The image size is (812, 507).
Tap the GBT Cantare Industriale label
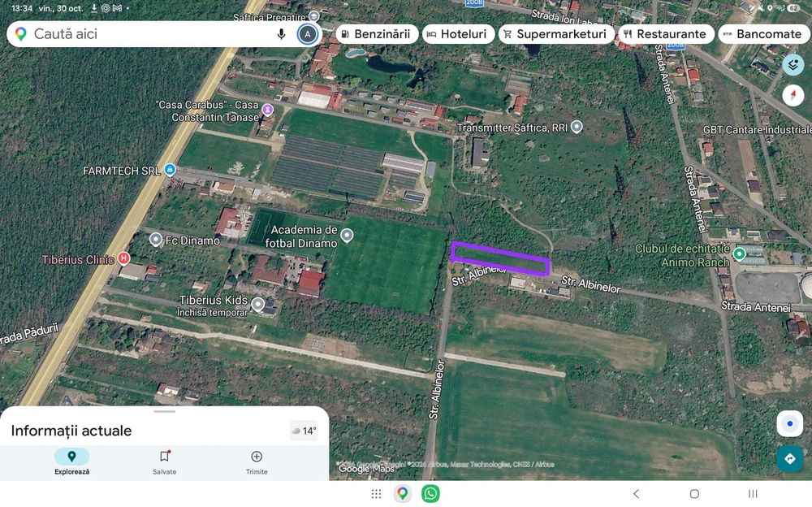tap(757, 130)
